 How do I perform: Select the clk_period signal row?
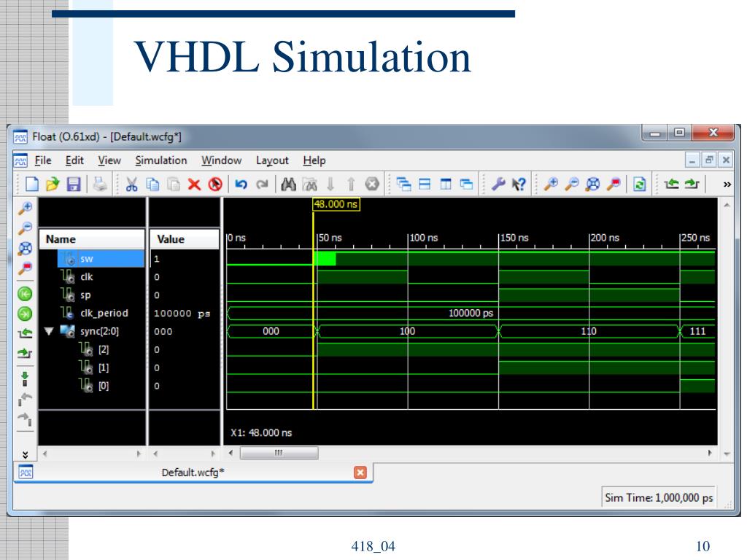point(92,313)
